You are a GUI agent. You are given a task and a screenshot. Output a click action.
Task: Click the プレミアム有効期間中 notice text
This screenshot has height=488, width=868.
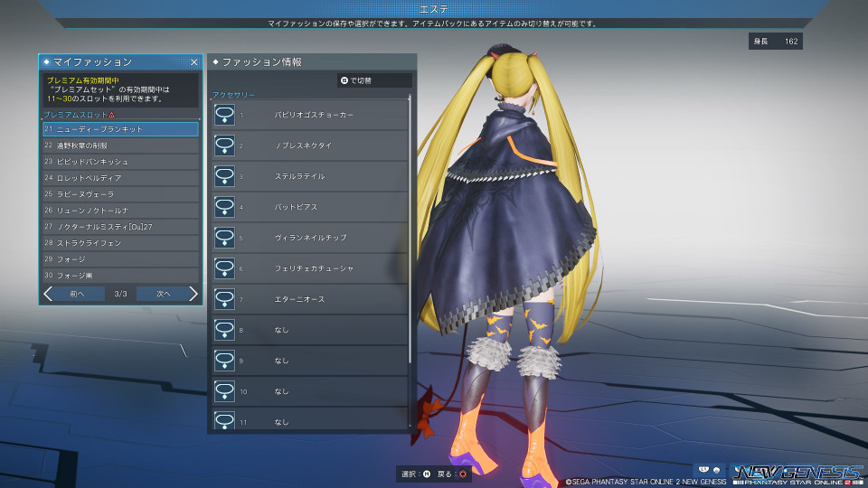83,80
